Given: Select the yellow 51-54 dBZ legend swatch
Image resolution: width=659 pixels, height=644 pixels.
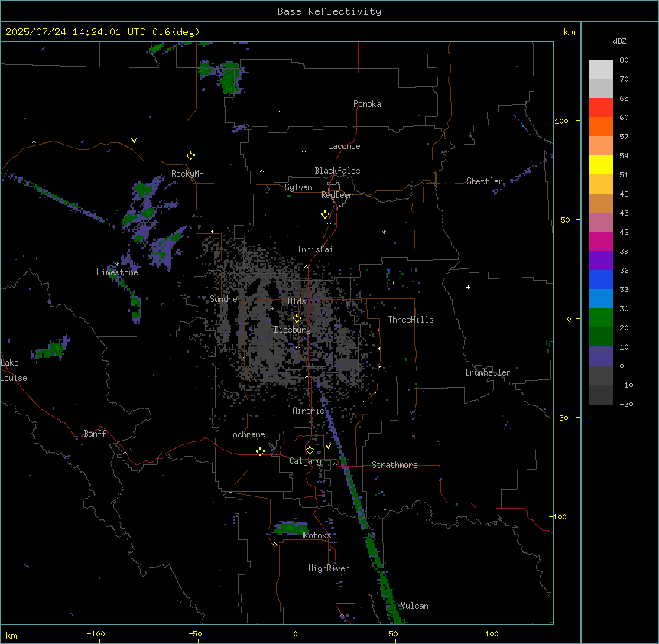Looking at the screenshot, I should pyautogui.click(x=601, y=164).
